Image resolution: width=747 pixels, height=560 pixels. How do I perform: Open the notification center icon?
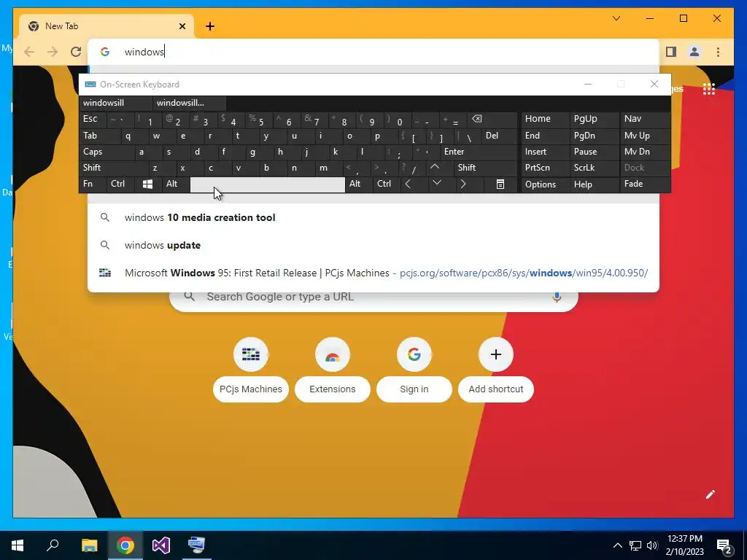(724, 546)
